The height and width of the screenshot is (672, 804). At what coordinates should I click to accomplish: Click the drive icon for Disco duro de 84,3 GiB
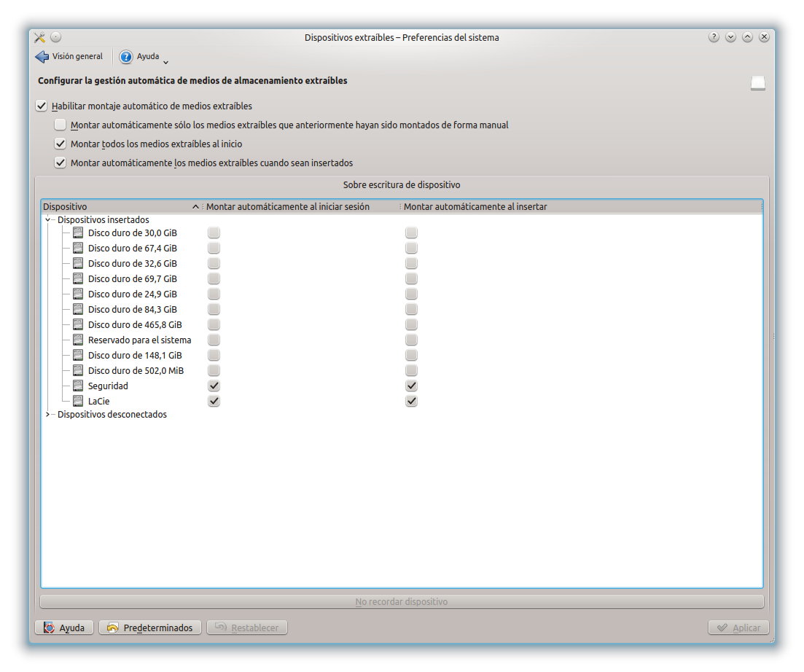pos(78,310)
